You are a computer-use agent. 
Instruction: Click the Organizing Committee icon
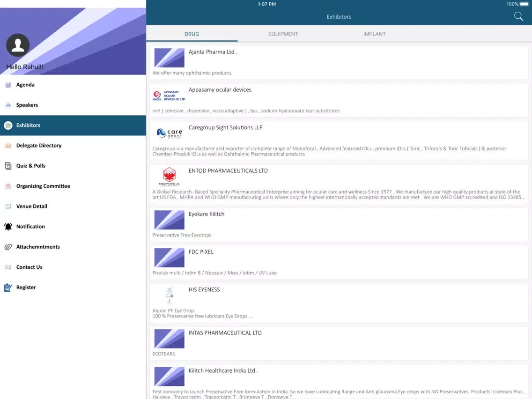coord(8,186)
